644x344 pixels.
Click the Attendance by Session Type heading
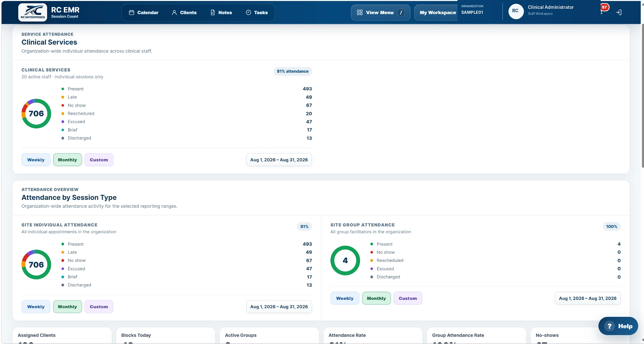click(x=69, y=198)
